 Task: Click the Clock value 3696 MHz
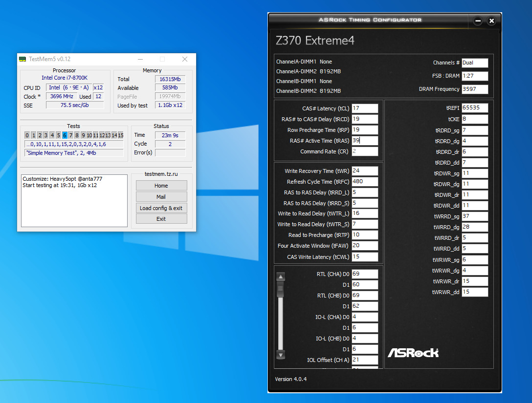click(x=62, y=96)
